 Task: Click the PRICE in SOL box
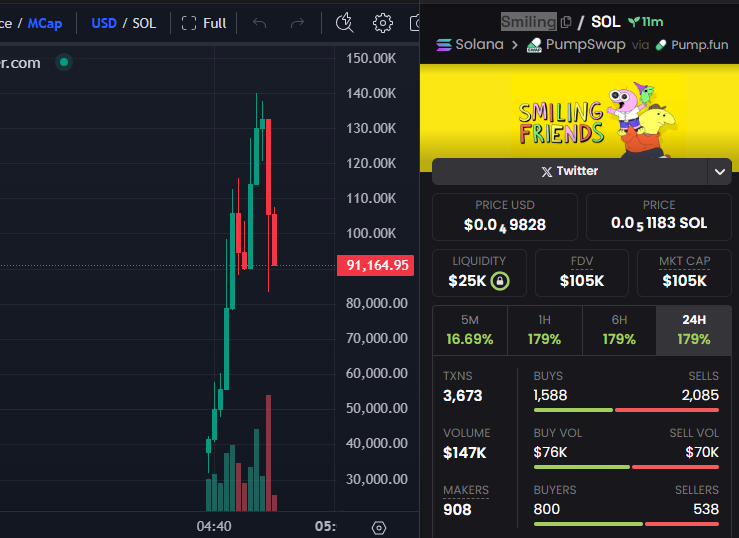point(659,217)
